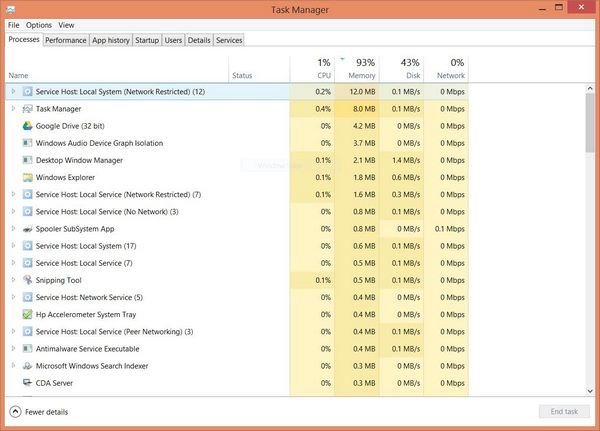Screen dimensions: 600x431
Task: Open the Options menu
Action: point(39,25)
